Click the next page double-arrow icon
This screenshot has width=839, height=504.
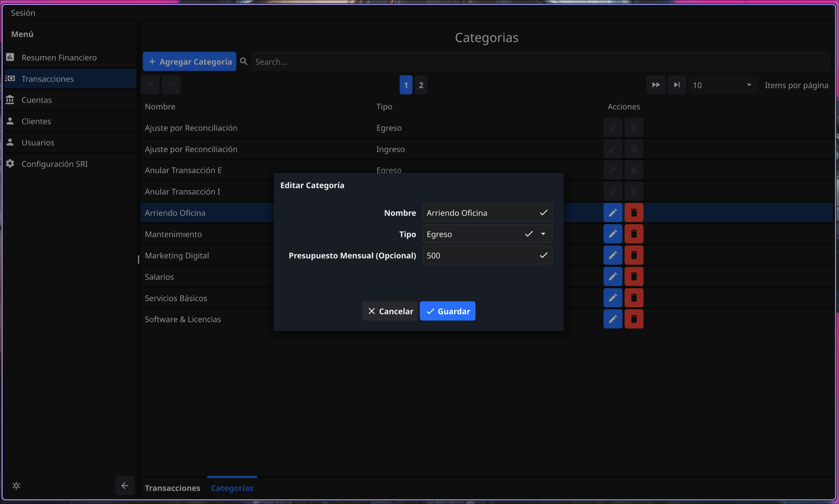(656, 85)
